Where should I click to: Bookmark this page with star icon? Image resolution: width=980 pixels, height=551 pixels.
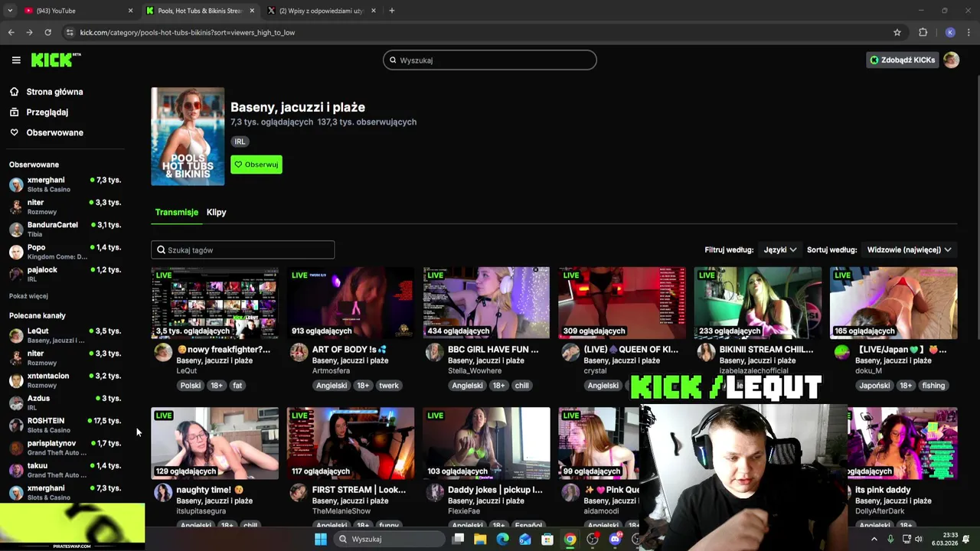[897, 32]
